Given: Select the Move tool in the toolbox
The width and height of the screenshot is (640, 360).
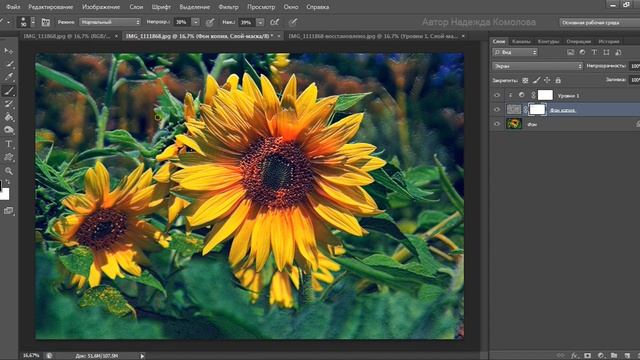Looking at the screenshot, I should tap(8, 51).
